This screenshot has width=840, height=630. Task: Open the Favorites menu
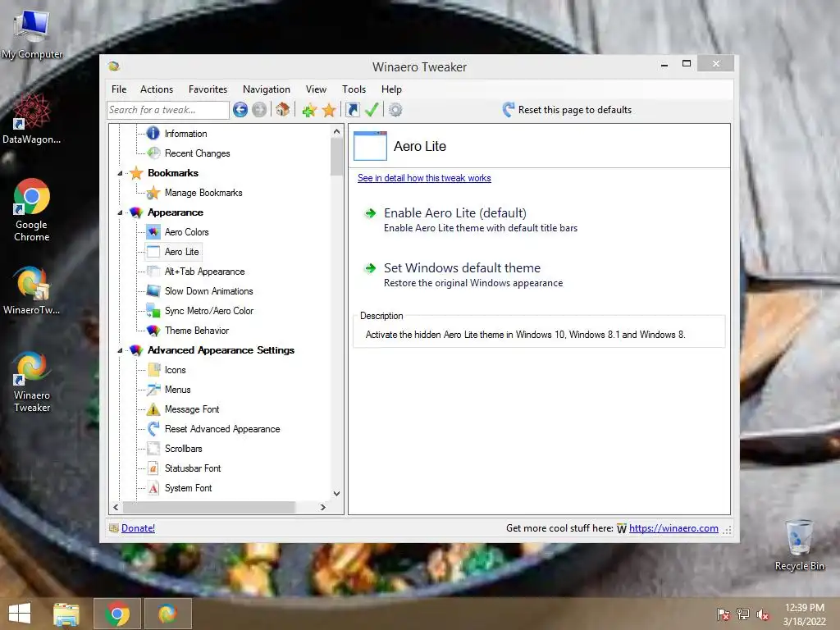coord(208,89)
